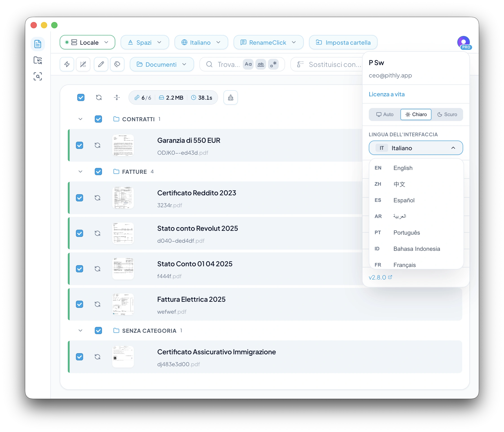This screenshot has width=504, height=432.
Task: Click the crossed-out text tool icon
Action: tap(83, 64)
